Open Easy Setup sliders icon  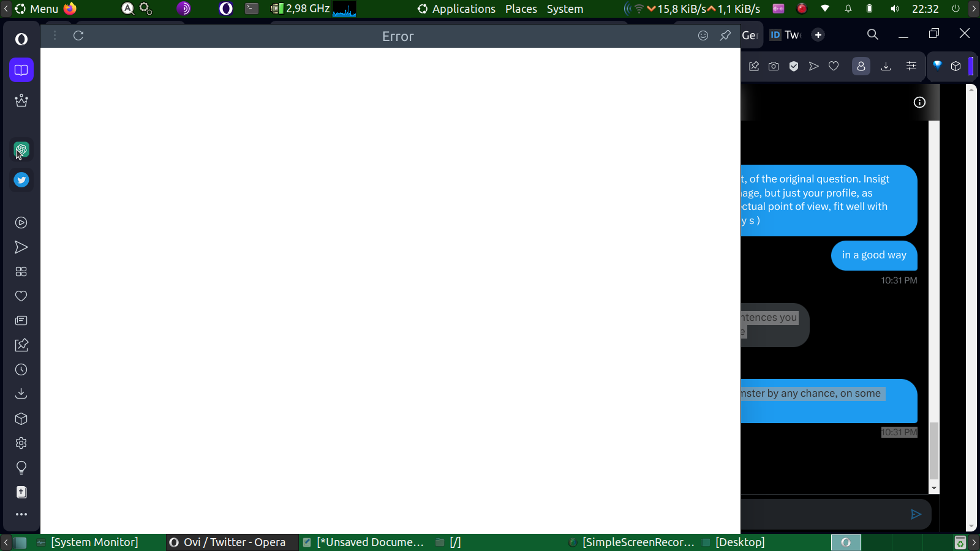coord(911,66)
